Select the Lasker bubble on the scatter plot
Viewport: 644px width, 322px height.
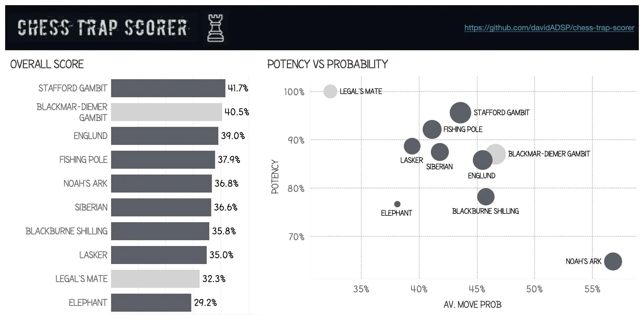[x=412, y=146]
